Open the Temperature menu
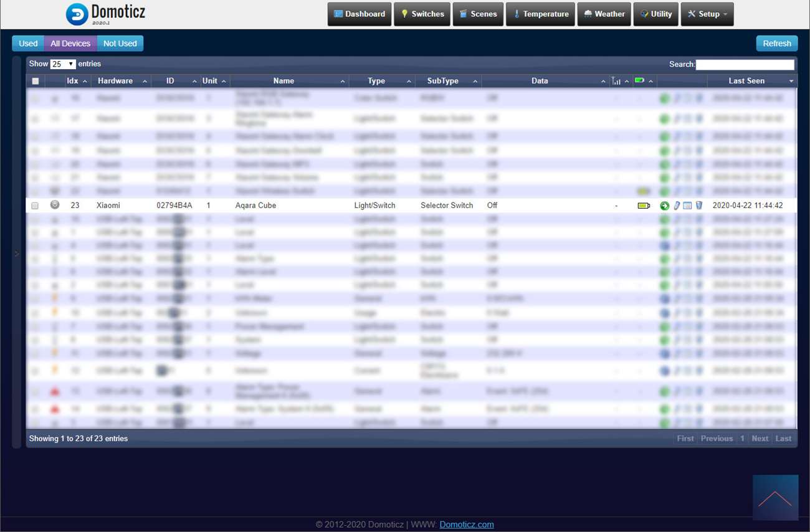 pos(540,14)
